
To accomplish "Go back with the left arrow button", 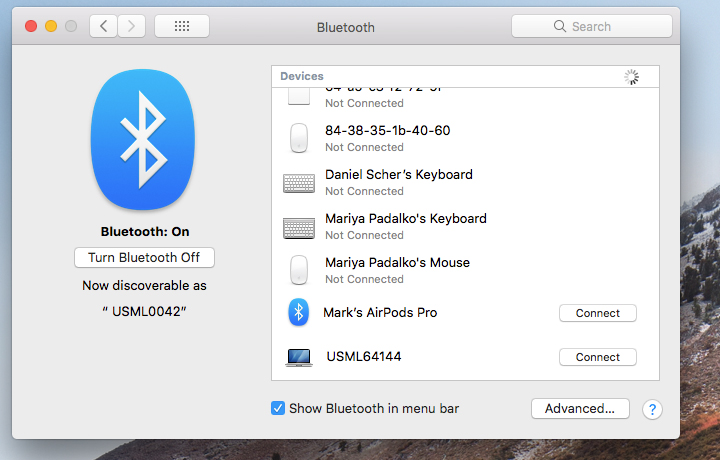I will (x=103, y=26).
